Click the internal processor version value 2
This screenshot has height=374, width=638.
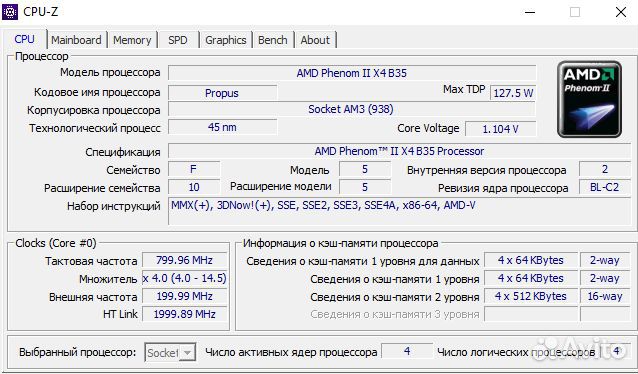(605, 169)
